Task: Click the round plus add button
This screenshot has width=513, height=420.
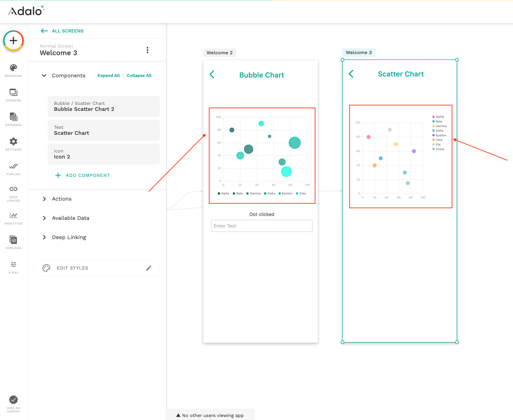Action: (x=13, y=40)
